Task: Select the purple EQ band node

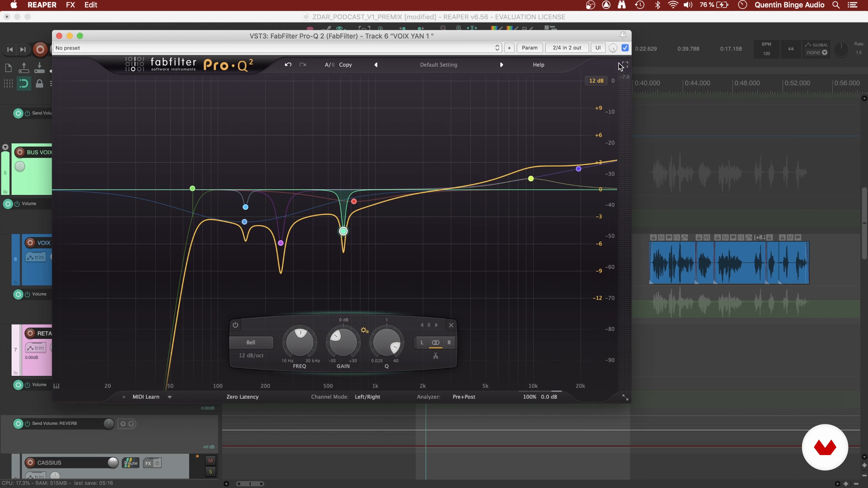Action: click(x=281, y=243)
